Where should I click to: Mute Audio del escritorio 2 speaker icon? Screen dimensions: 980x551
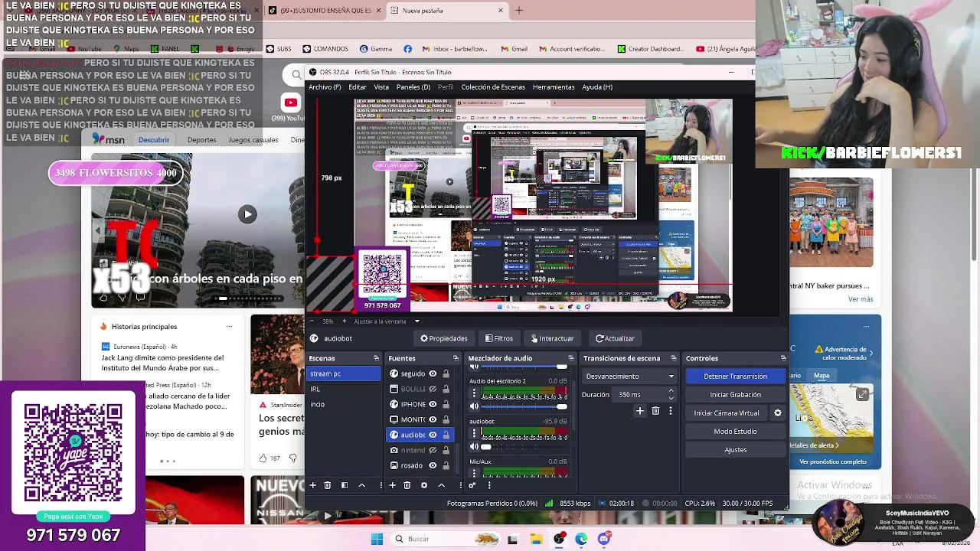[474, 406]
